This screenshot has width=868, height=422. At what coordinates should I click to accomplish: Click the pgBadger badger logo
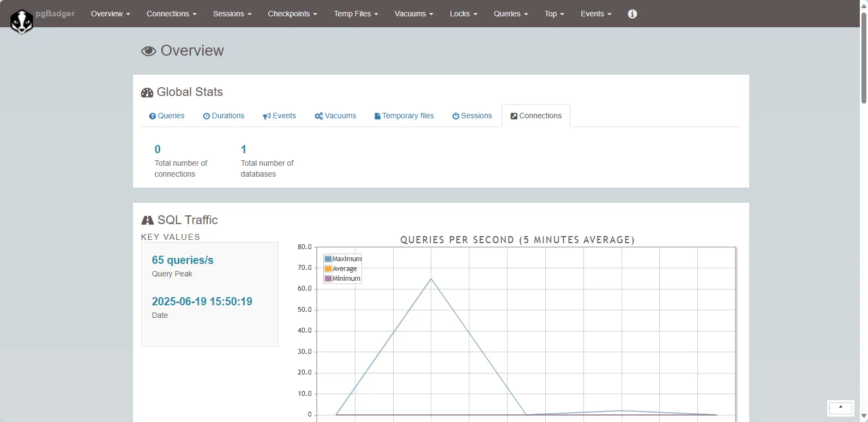[22, 22]
